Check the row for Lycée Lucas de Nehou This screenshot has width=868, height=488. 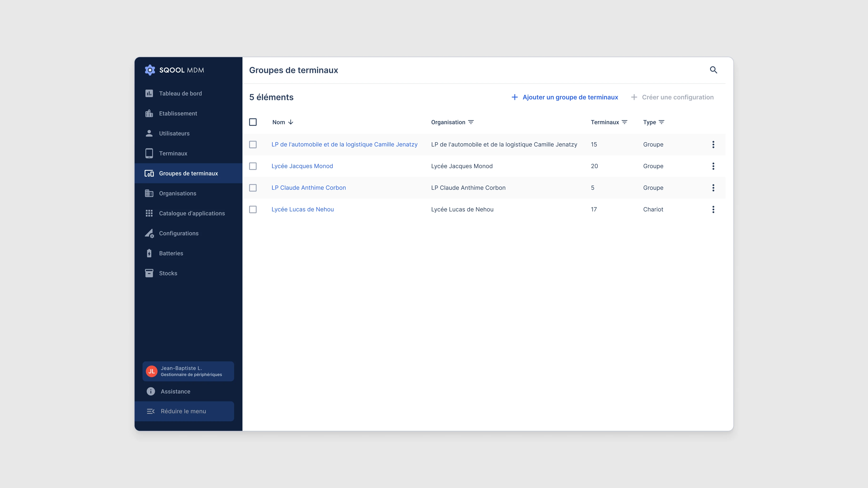click(x=253, y=210)
